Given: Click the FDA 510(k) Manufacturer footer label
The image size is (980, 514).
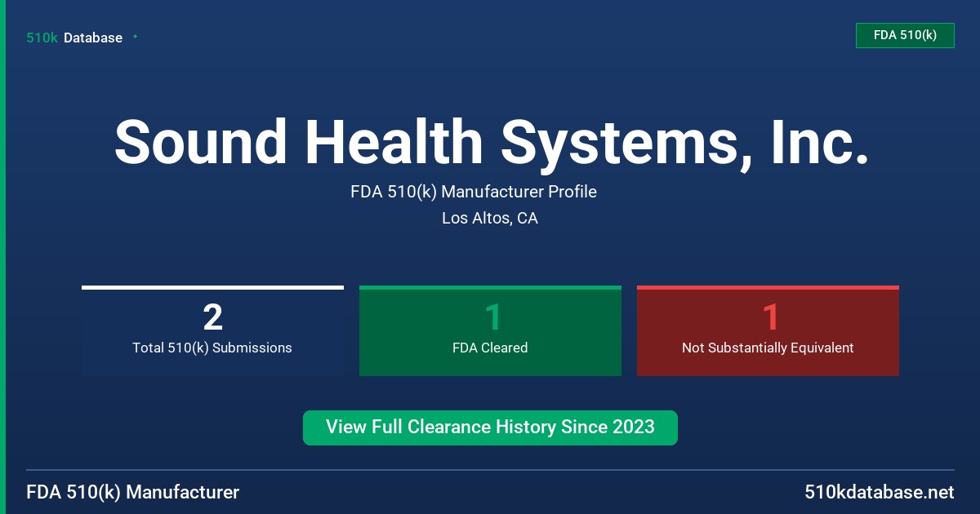Looking at the screenshot, I should (x=133, y=493).
